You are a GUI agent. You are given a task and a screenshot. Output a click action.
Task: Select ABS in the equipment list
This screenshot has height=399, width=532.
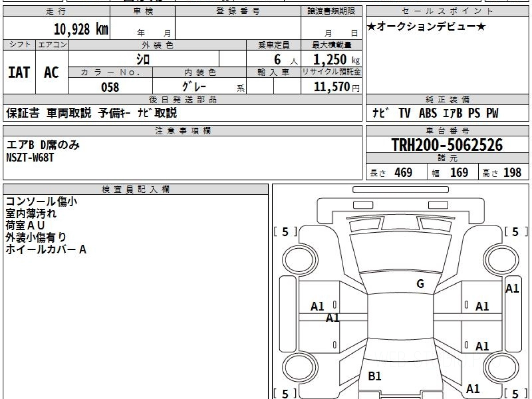pyautogui.click(x=427, y=113)
